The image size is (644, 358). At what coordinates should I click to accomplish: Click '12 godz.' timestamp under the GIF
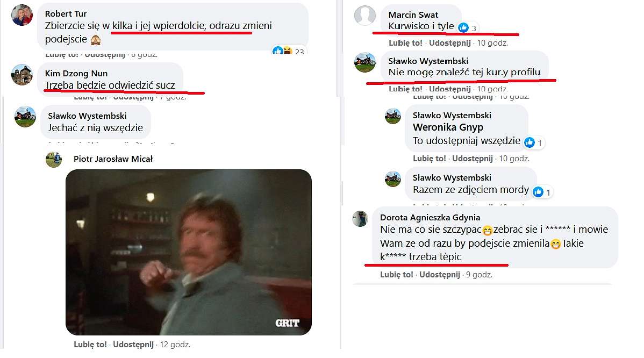[175, 345]
